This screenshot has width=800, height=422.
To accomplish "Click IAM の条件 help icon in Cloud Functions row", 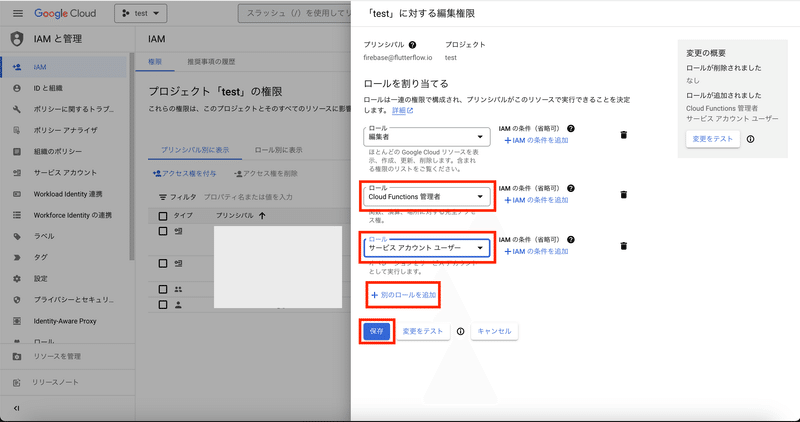I will 571,188.
